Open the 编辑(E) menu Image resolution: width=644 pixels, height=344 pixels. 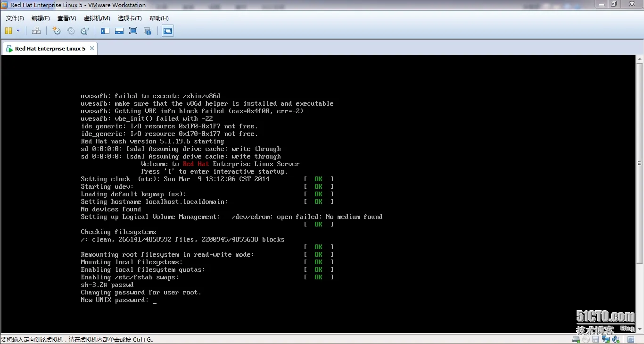41,18
